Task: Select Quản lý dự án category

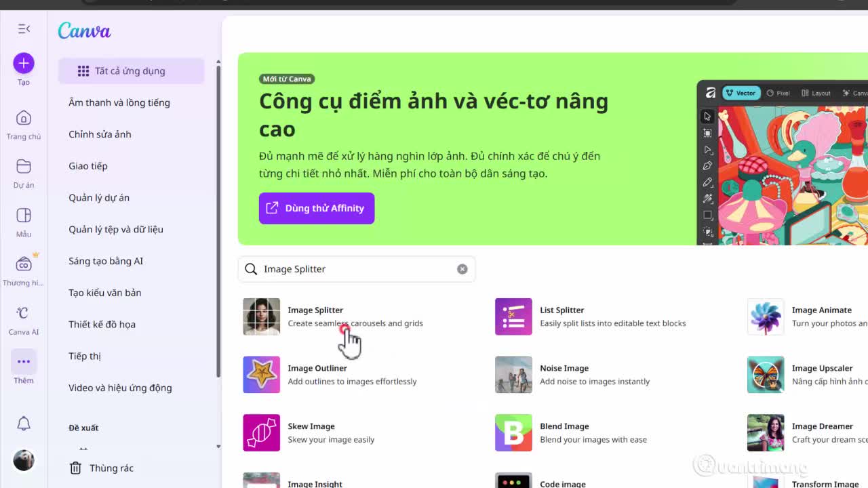Action: pos(99,198)
